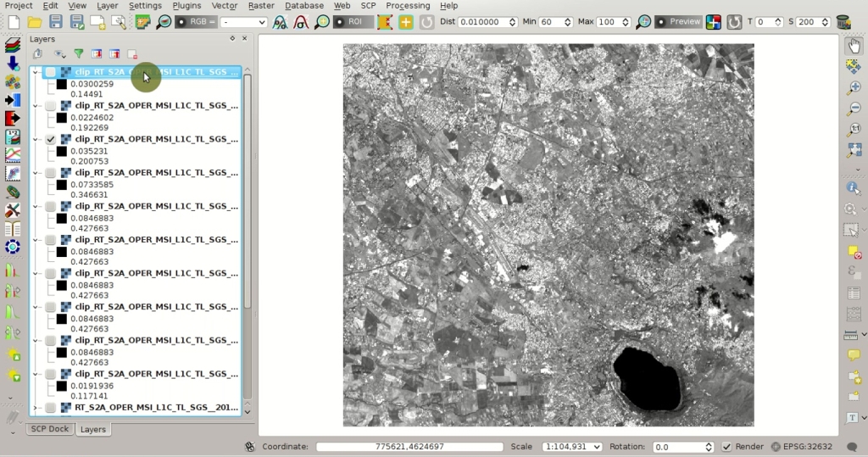Toggle the ROI display button
This screenshot has height=457, width=868.
(x=353, y=22)
